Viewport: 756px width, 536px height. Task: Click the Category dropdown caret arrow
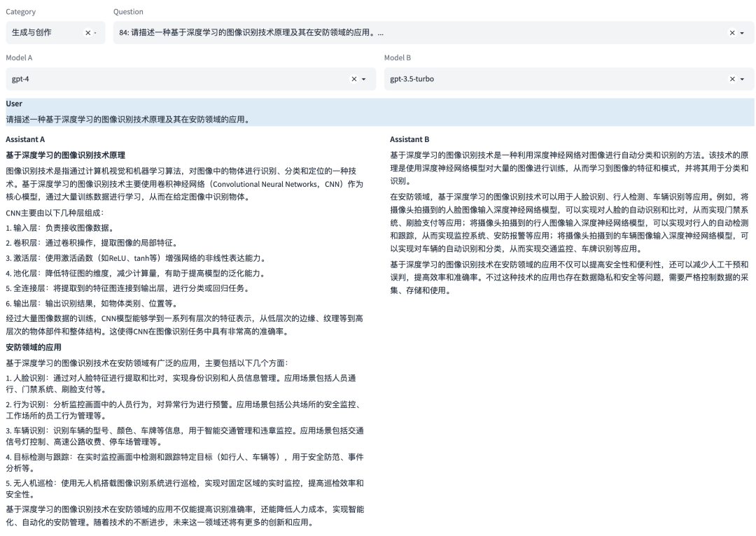point(97,33)
